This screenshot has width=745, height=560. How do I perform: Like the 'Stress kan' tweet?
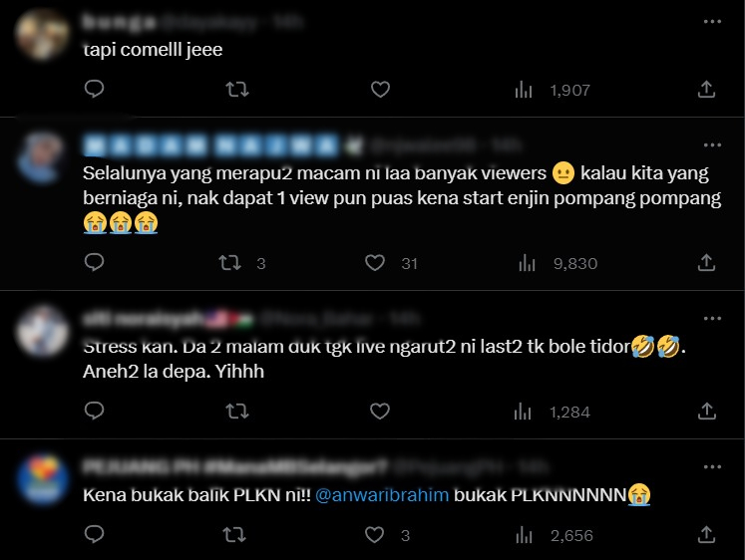coord(380,411)
